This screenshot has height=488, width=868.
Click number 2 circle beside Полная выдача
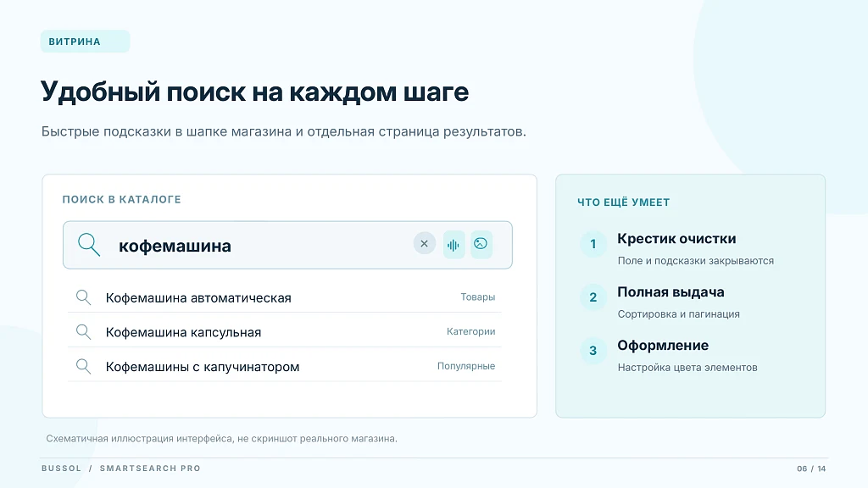[593, 297]
